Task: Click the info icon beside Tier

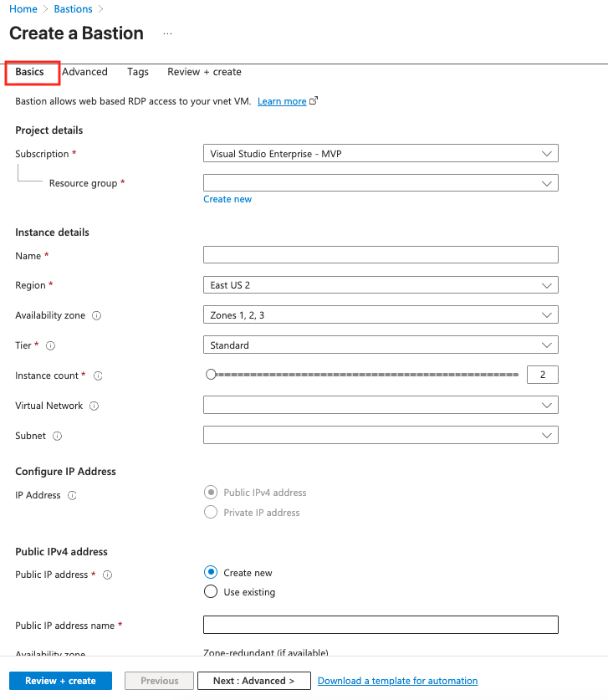Action: click(50, 345)
